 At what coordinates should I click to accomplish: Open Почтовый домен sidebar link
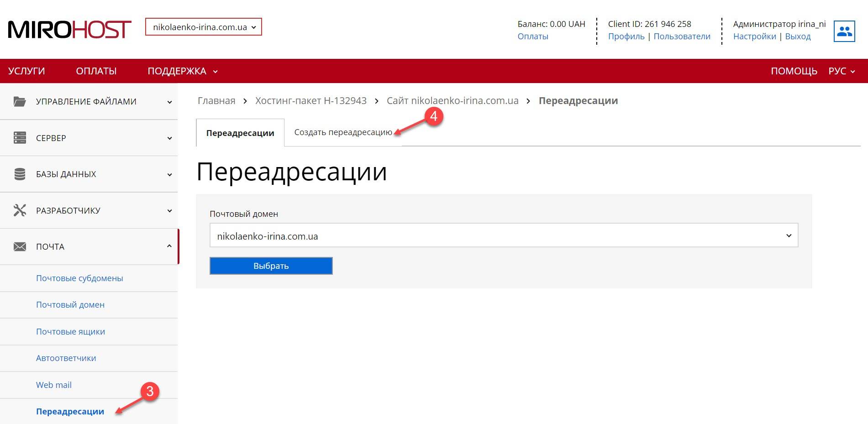[70, 305]
